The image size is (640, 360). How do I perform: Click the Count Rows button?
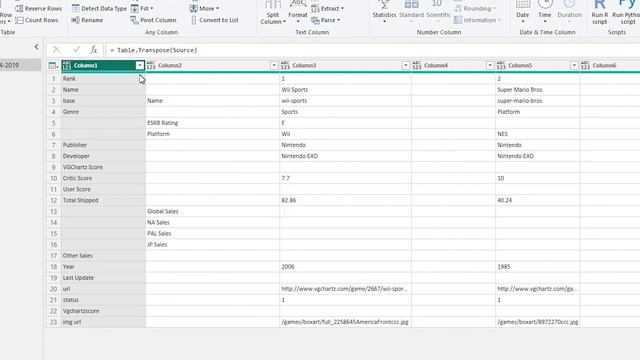click(37, 20)
